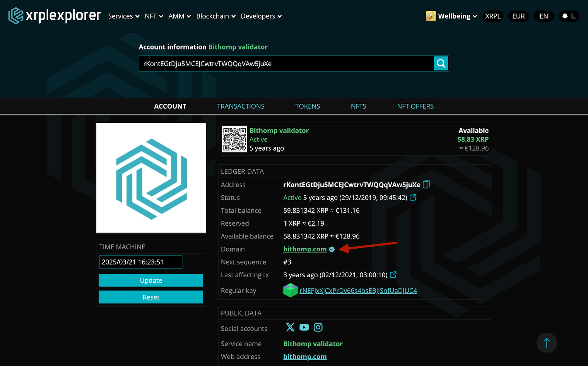Viewport: 588px width, 366px height.
Task: Toggle light and dark theme mode
Action: tap(569, 16)
